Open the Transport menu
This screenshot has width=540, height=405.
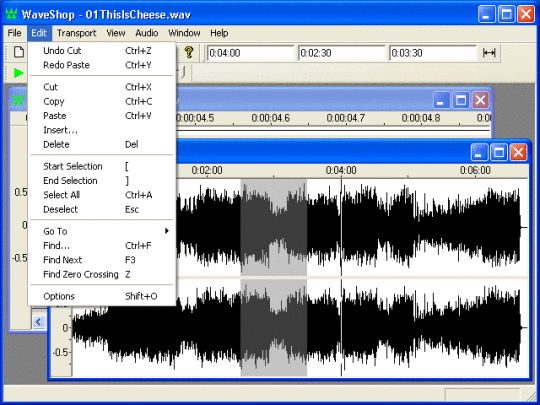tap(76, 33)
